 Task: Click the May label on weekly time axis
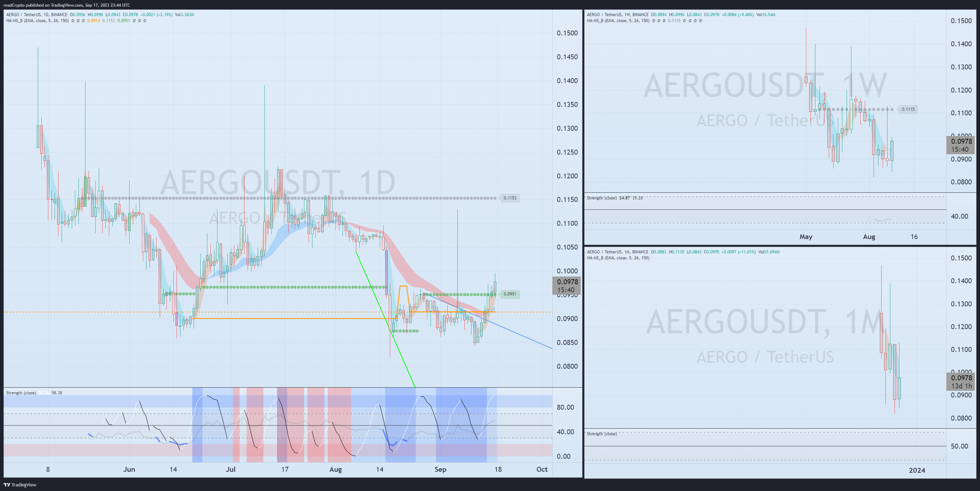(x=806, y=237)
